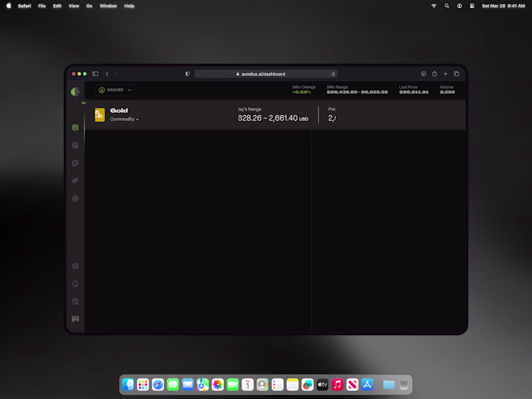The width and height of the screenshot is (532, 399).
Task: Click the gold bars asset icon
Action: click(x=100, y=114)
